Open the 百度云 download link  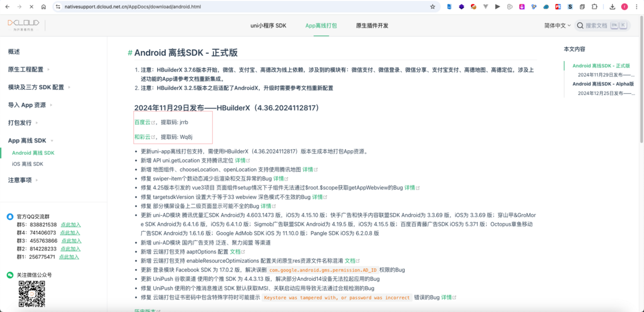144,123
